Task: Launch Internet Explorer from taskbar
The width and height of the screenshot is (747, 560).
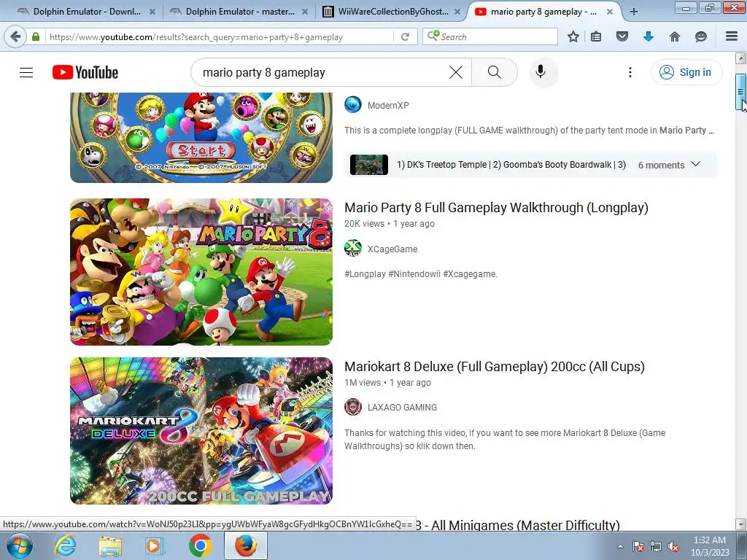Action: point(65,545)
